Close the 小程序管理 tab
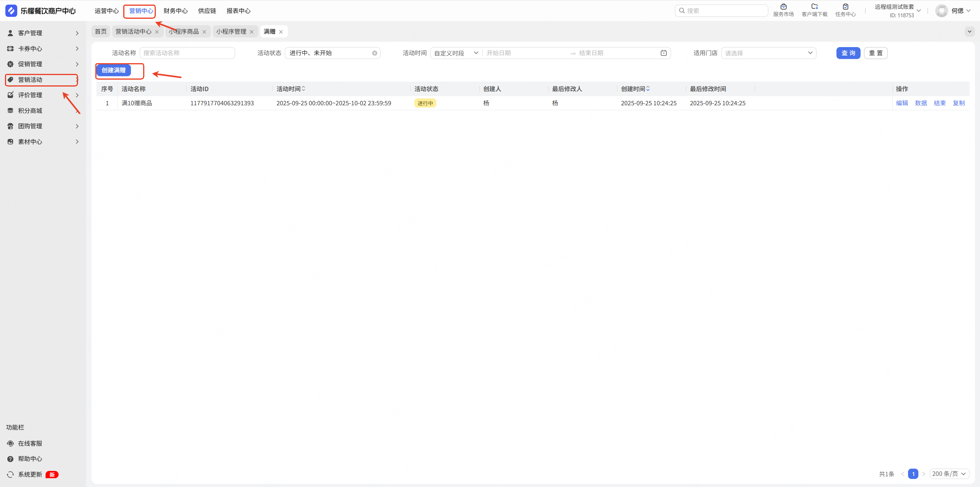The image size is (980, 487). (x=252, y=32)
